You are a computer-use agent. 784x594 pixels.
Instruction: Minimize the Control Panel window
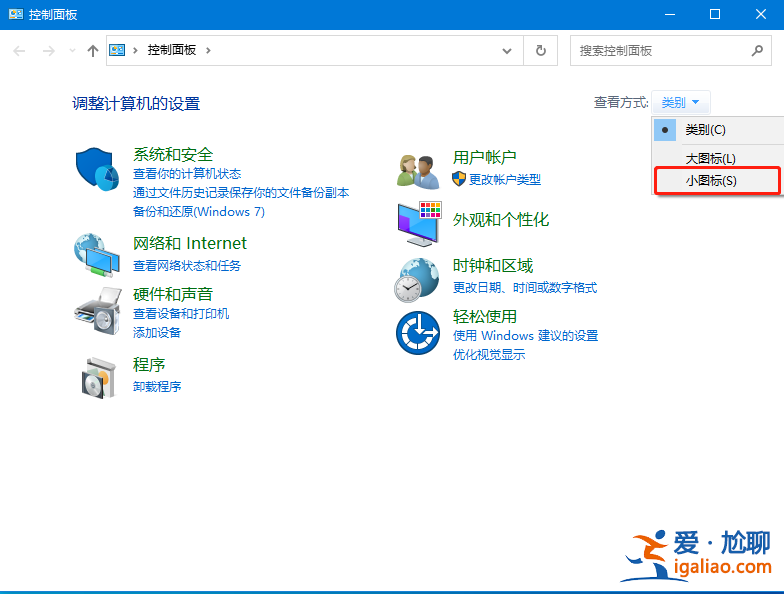(x=670, y=14)
